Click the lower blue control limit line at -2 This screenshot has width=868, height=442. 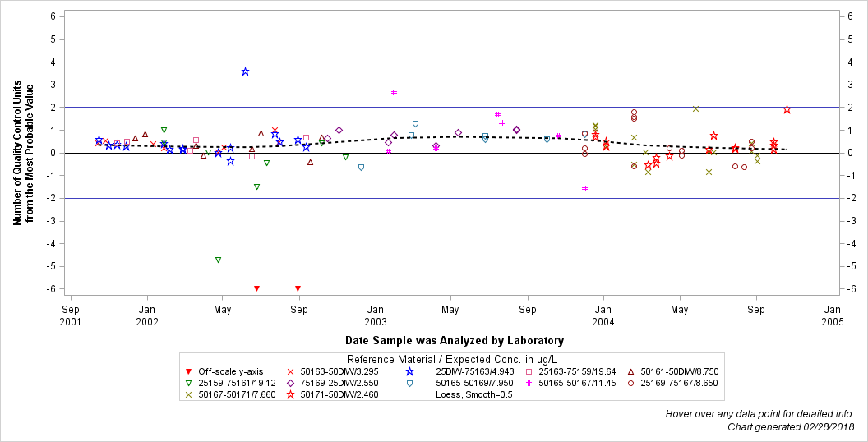pos(452,198)
